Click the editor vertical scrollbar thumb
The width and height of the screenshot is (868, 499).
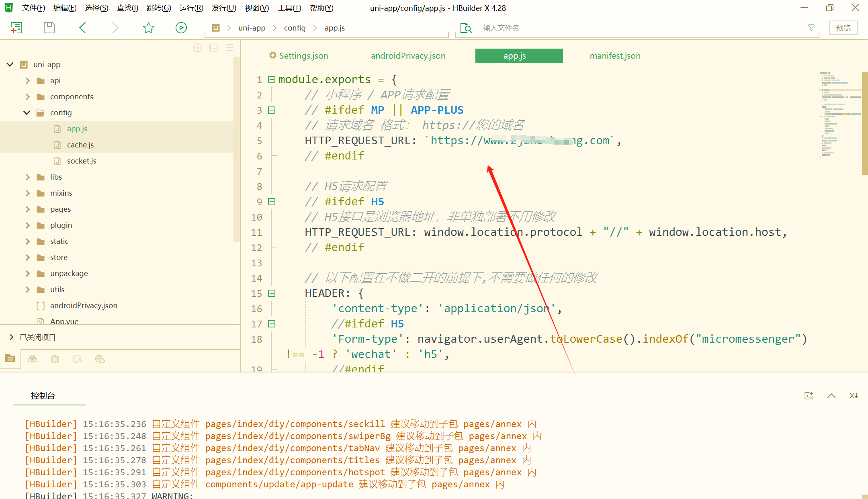click(x=865, y=123)
